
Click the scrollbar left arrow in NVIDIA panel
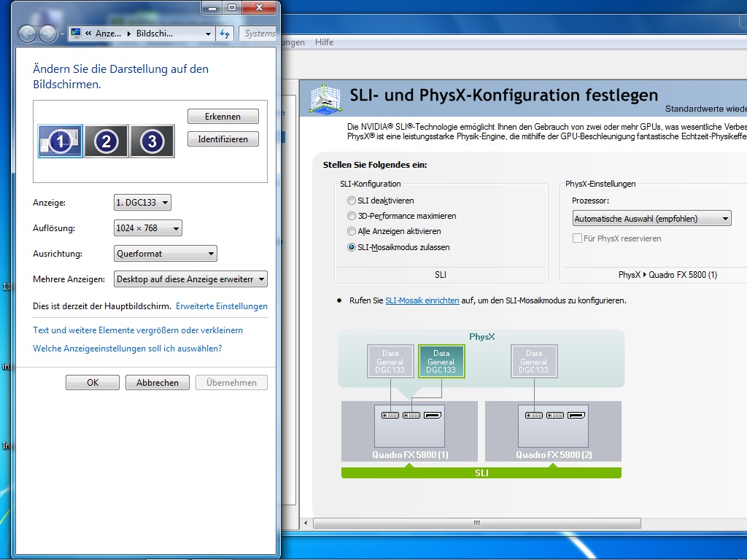306,523
